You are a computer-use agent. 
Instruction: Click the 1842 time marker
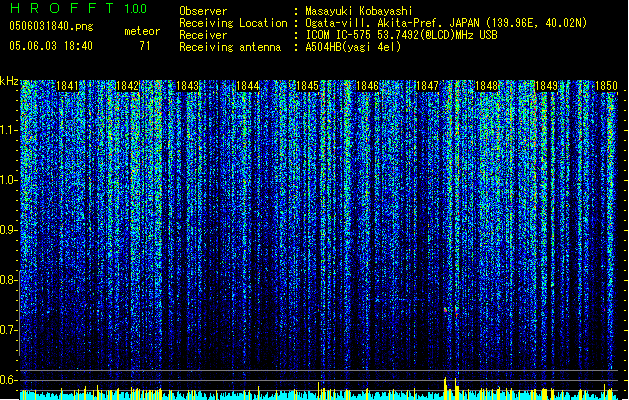127,86
